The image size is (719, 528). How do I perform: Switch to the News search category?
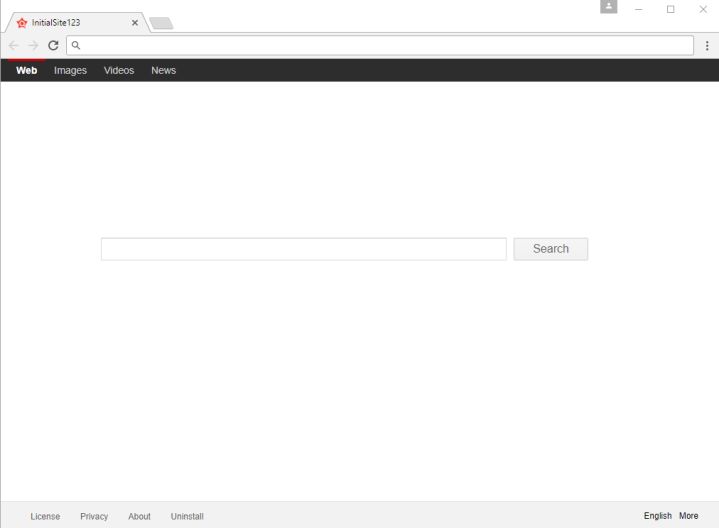(x=164, y=70)
